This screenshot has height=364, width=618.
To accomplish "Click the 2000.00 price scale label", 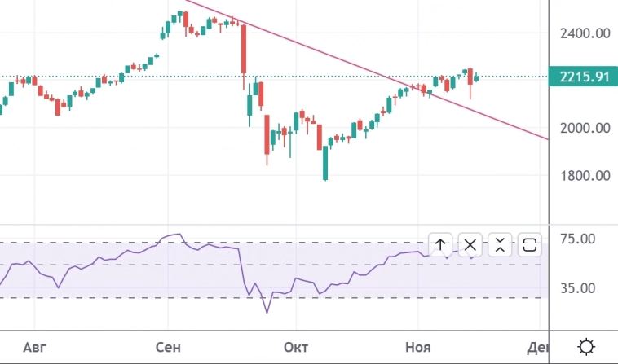I will pos(585,128).
